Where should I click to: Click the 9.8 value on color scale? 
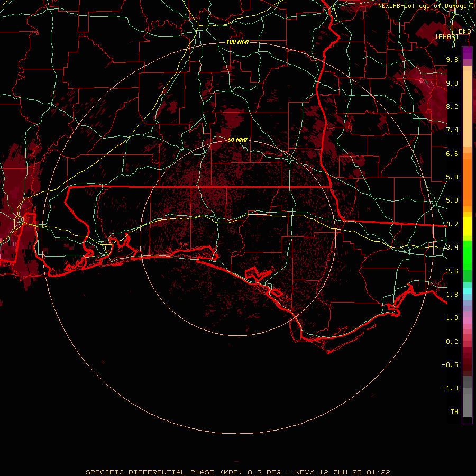click(x=452, y=59)
